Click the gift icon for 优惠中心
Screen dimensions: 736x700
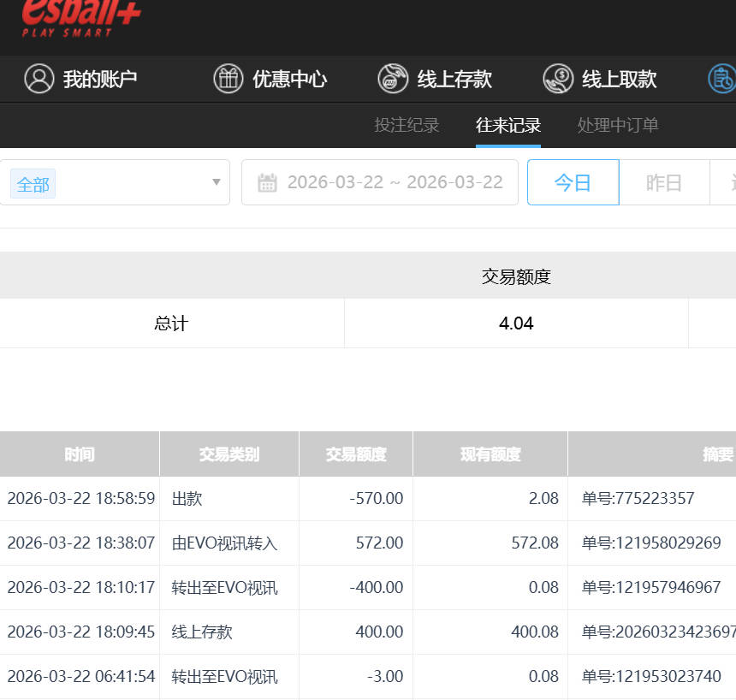coord(229,79)
